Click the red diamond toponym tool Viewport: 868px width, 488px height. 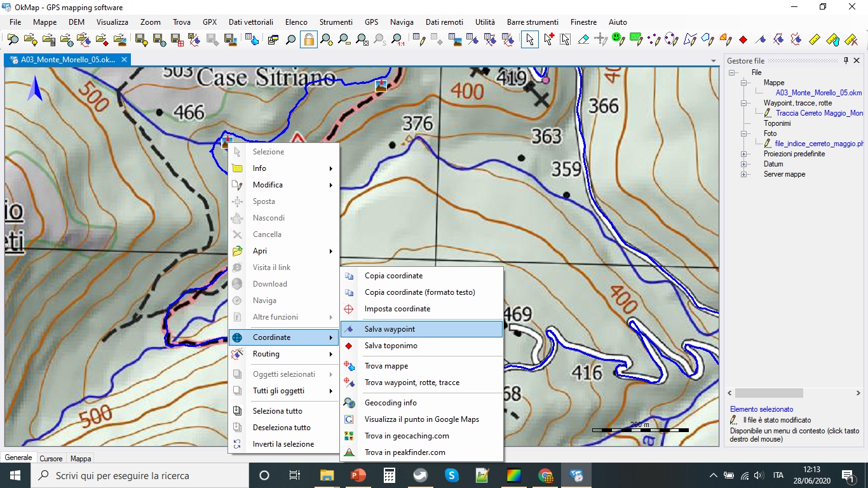pos(743,40)
